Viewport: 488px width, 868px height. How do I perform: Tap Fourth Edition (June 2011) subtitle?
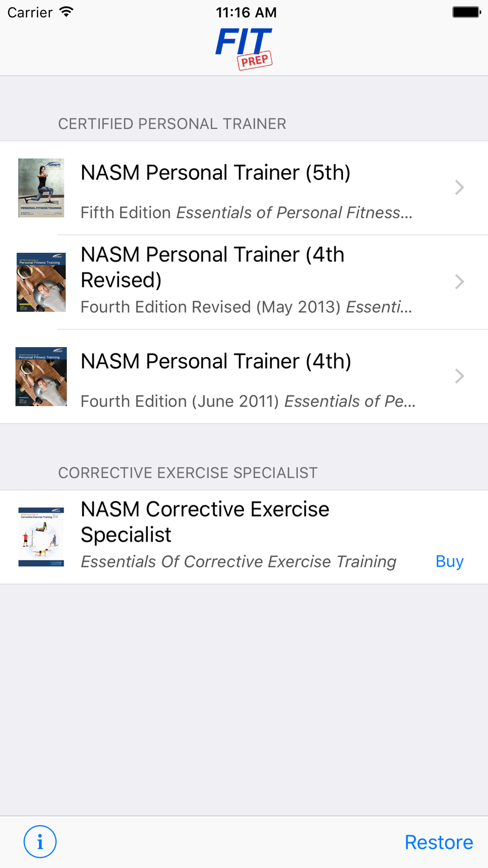point(248,401)
